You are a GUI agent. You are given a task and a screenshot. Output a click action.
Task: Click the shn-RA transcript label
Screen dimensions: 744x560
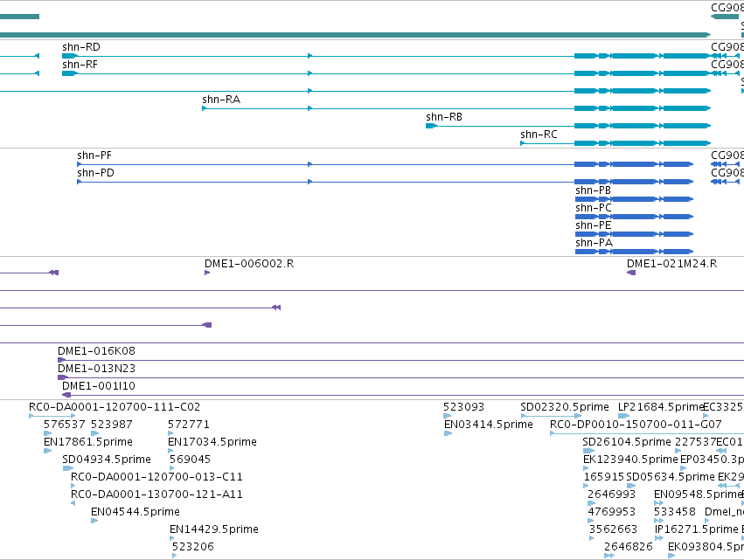click(221, 100)
